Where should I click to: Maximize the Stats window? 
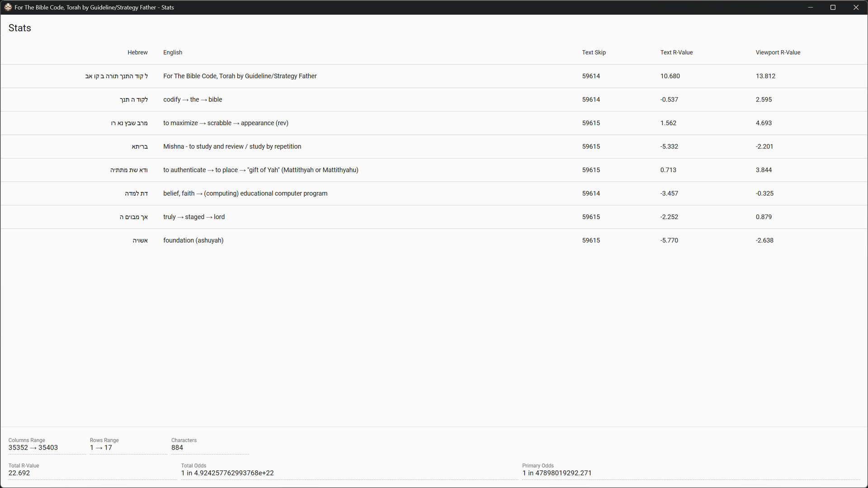pyautogui.click(x=833, y=7)
